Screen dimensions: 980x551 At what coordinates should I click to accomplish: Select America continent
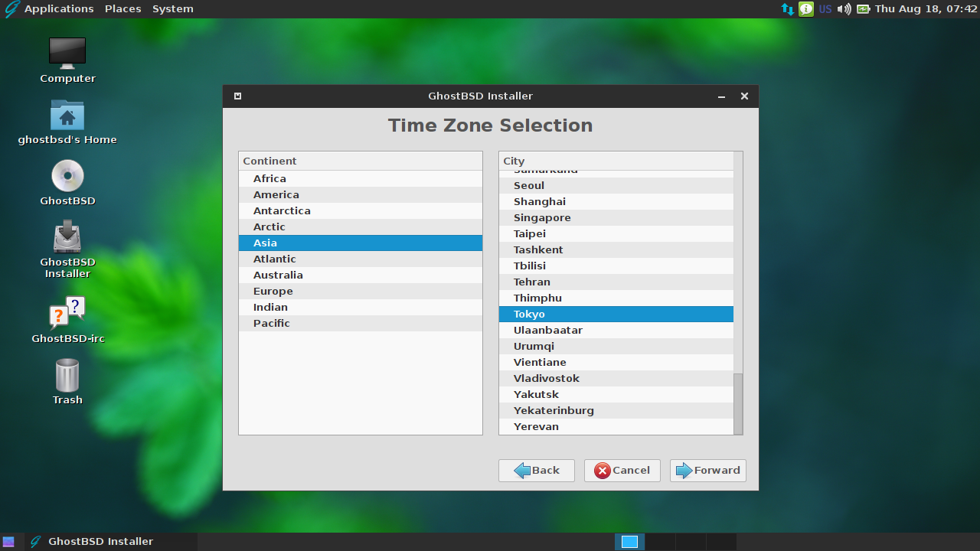click(361, 194)
